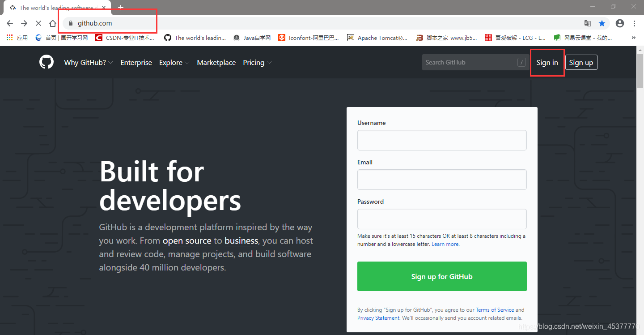The width and height of the screenshot is (644, 335).
Task: Click Sign in
Action: pyautogui.click(x=547, y=63)
